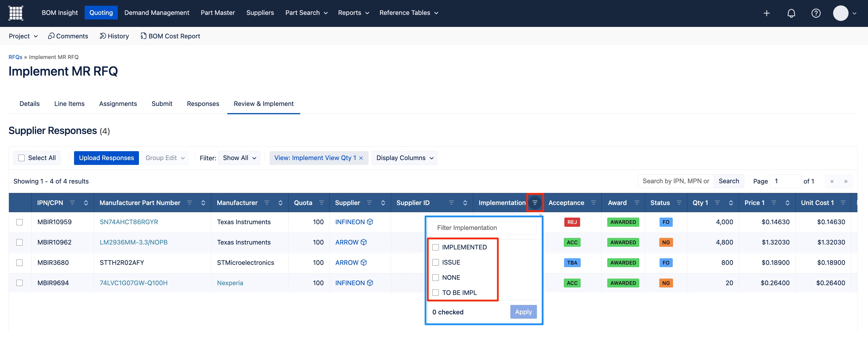Open Demand Management section
868x343 pixels.
[x=157, y=13]
